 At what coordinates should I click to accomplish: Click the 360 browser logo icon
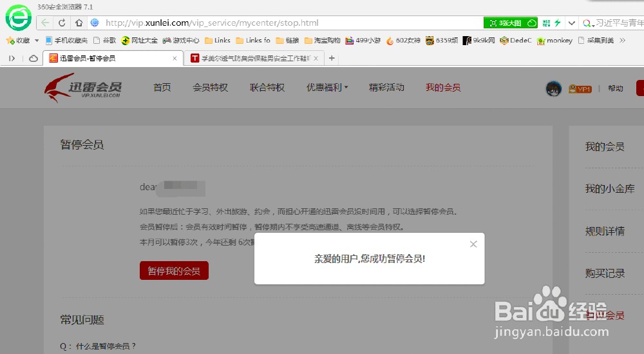[x=19, y=17]
